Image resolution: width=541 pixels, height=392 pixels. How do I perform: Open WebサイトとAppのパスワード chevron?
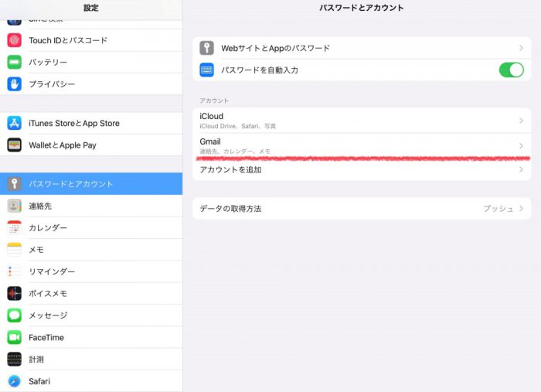(x=522, y=48)
